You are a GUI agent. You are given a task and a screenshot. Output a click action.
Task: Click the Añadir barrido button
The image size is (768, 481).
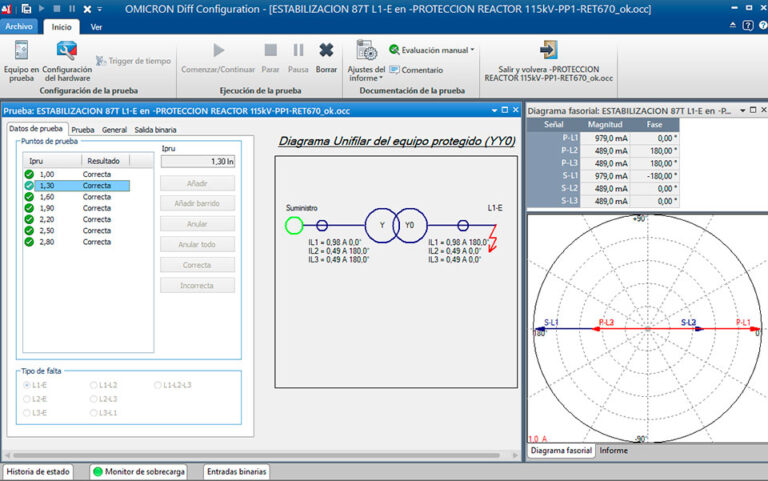tap(197, 203)
